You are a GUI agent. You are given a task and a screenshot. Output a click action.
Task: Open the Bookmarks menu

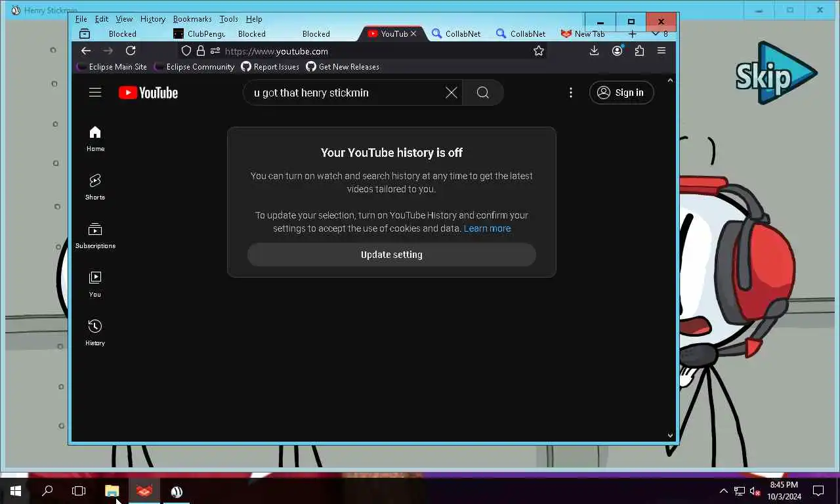(192, 19)
